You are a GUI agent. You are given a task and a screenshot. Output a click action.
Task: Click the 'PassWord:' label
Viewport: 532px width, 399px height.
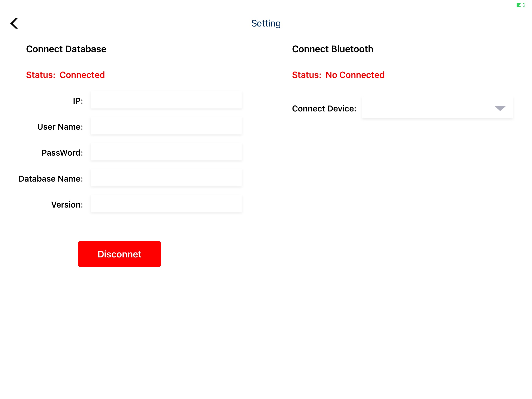point(62,153)
